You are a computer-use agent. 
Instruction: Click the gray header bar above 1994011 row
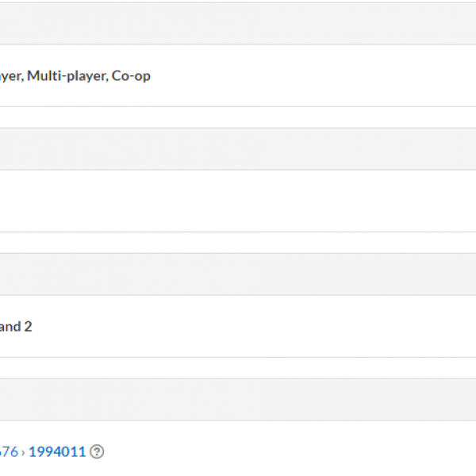pyautogui.click(x=238, y=399)
